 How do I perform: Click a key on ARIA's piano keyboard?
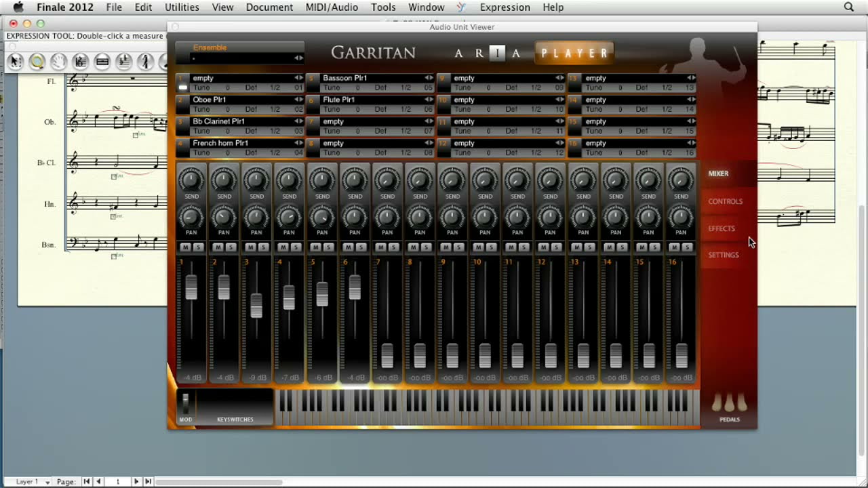click(x=487, y=407)
